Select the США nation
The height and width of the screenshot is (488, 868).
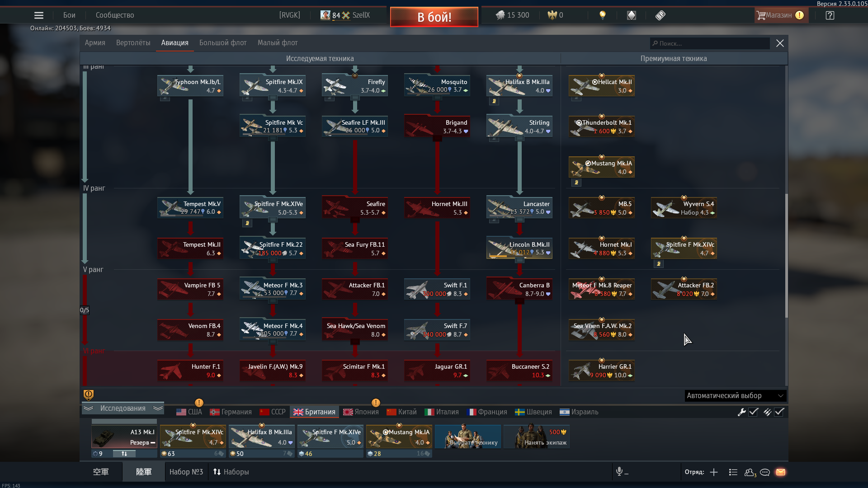[x=189, y=412]
